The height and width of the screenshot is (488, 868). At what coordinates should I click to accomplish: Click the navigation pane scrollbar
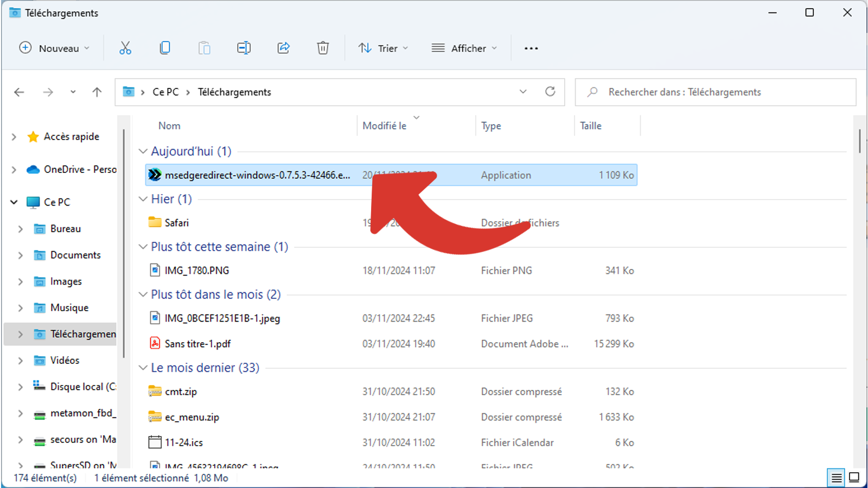coord(124,244)
